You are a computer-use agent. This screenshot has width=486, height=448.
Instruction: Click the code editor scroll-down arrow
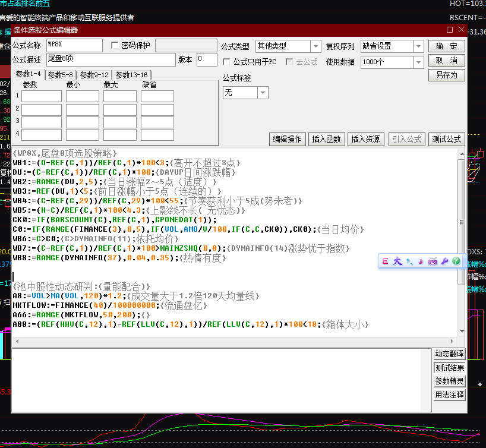click(x=462, y=332)
